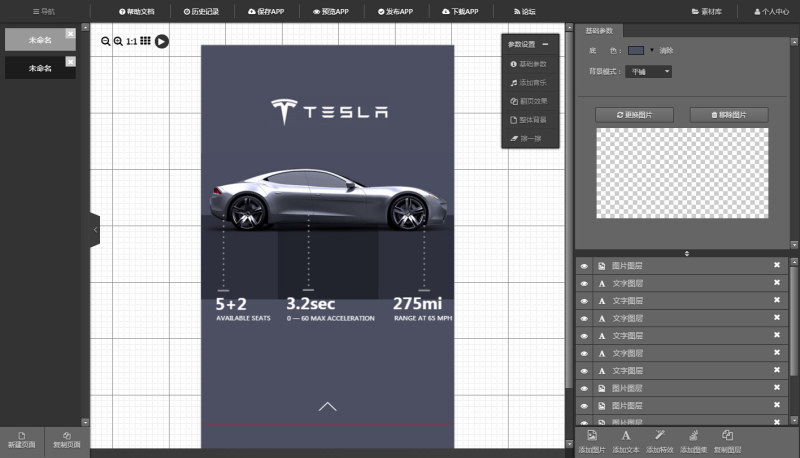
Task: Open 历史记录 history
Action: [x=201, y=11]
